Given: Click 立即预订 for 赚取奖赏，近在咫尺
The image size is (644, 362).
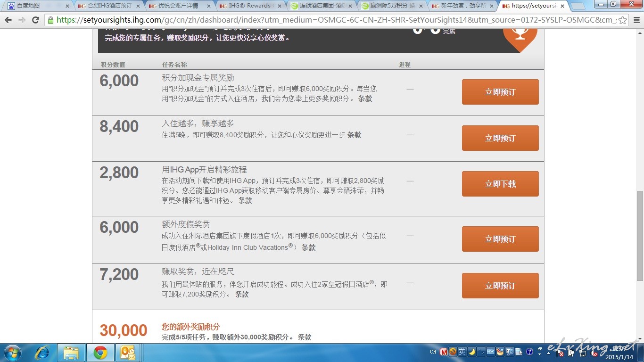Looking at the screenshot, I should point(500,286).
